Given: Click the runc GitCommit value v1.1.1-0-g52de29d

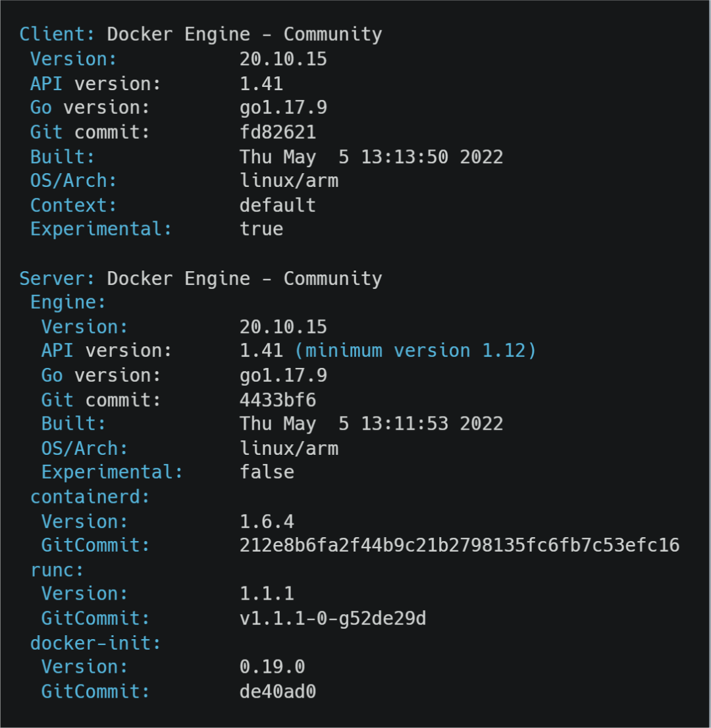Looking at the screenshot, I should [332, 619].
